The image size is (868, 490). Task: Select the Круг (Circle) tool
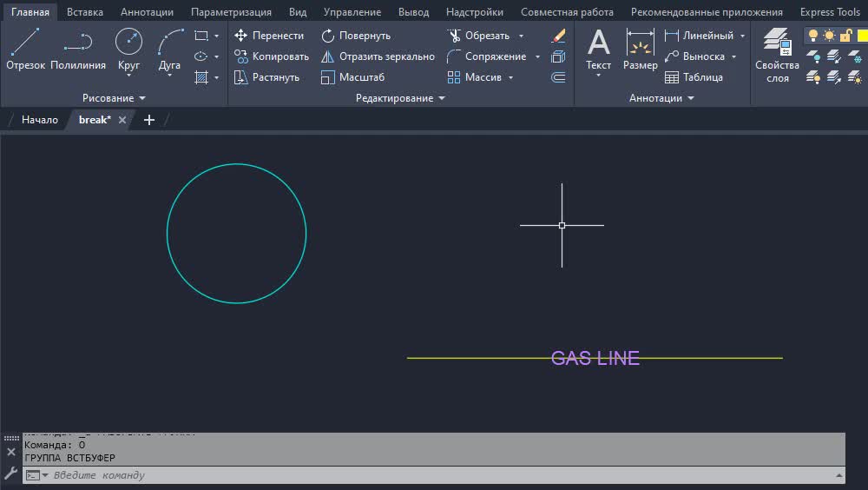128,50
